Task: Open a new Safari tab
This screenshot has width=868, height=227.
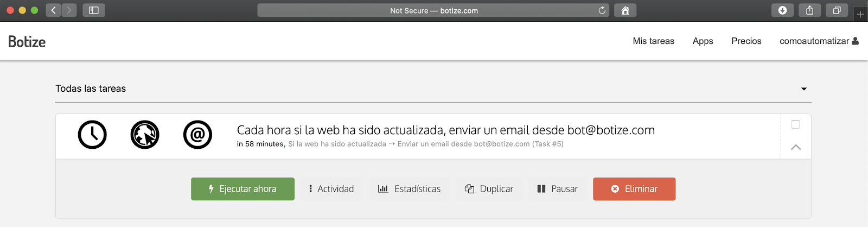Action: [860, 14]
